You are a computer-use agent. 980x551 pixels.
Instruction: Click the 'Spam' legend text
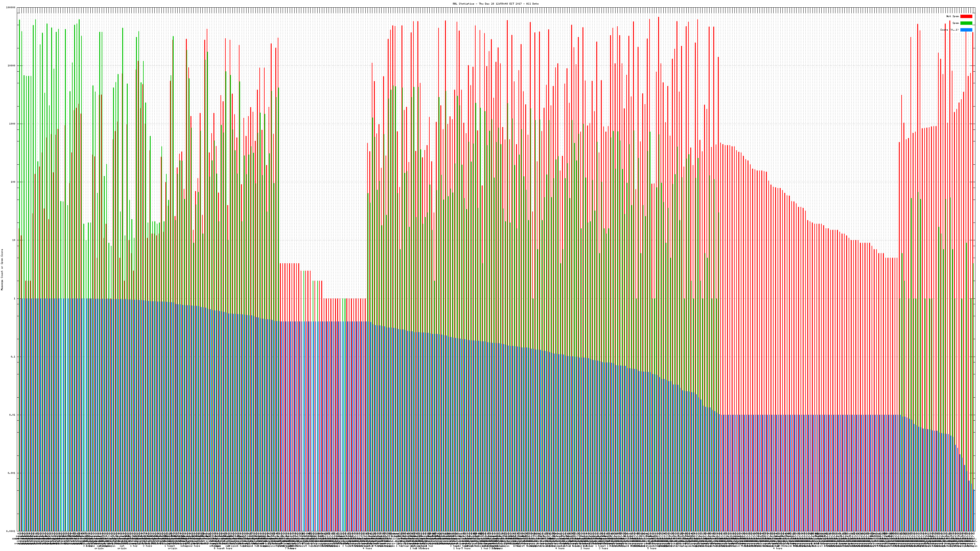(x=956, y=23)
